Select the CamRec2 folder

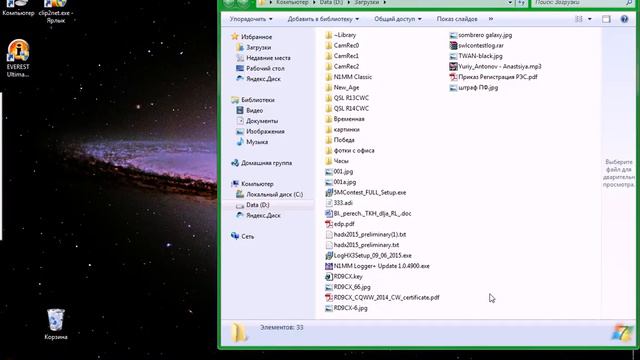click(342, 67)
